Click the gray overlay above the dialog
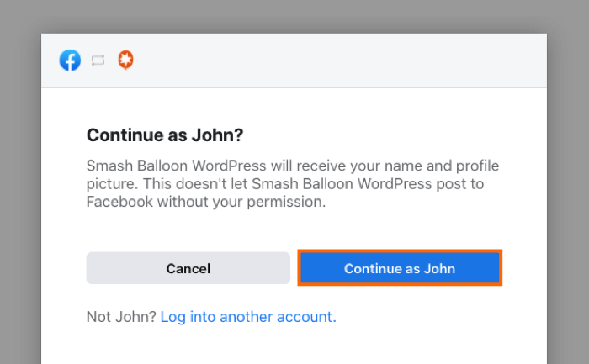Screen dimensions: 589x364 (x=294, y=15)
